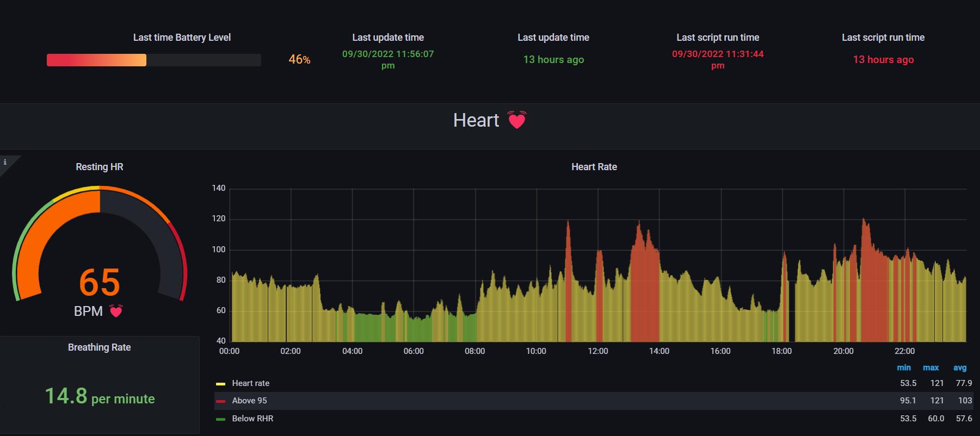Open the Heart Rate panel title menu
Image resolution: width=980 pixels, height=436 pixels.
[594, 167]
